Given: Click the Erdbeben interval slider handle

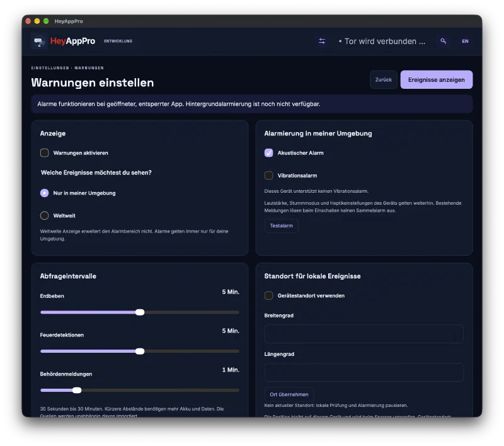Looking at the screenshot, I should tap(140, 312).
